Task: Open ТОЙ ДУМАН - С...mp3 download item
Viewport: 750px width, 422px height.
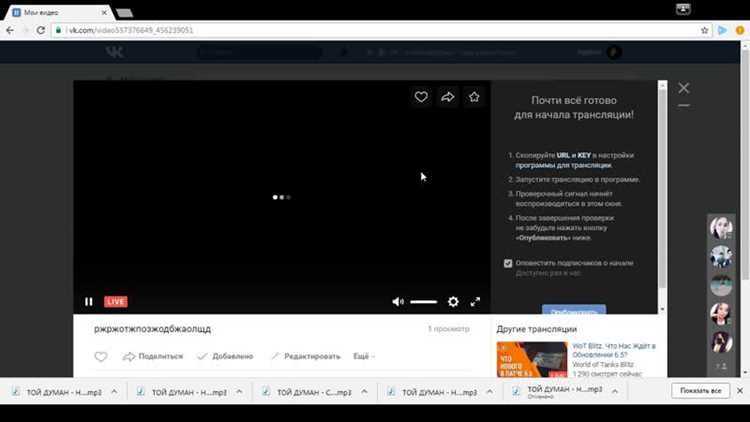Action: pyautogui.click(x=308, y=392)
